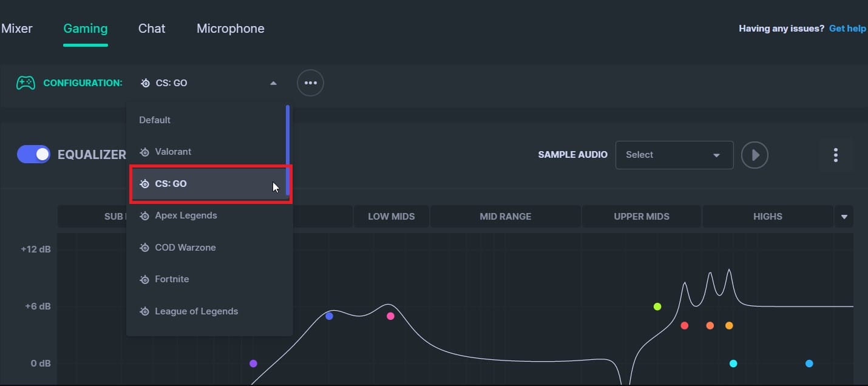Click the configuration list scrollbar
Image resolution: width=868 pixels, height=386 pixels.
point(287,149)
